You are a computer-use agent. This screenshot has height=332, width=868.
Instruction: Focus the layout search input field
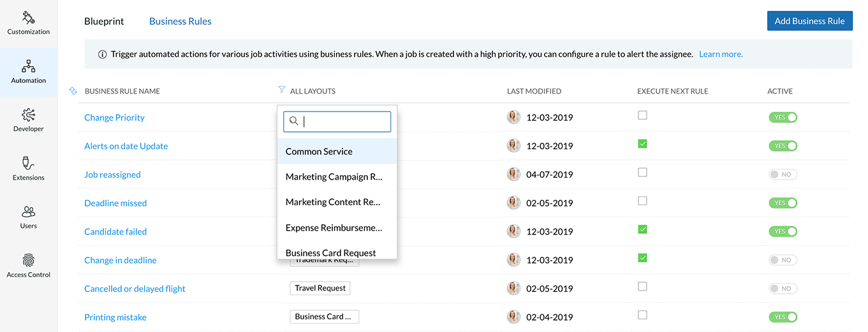344,121
